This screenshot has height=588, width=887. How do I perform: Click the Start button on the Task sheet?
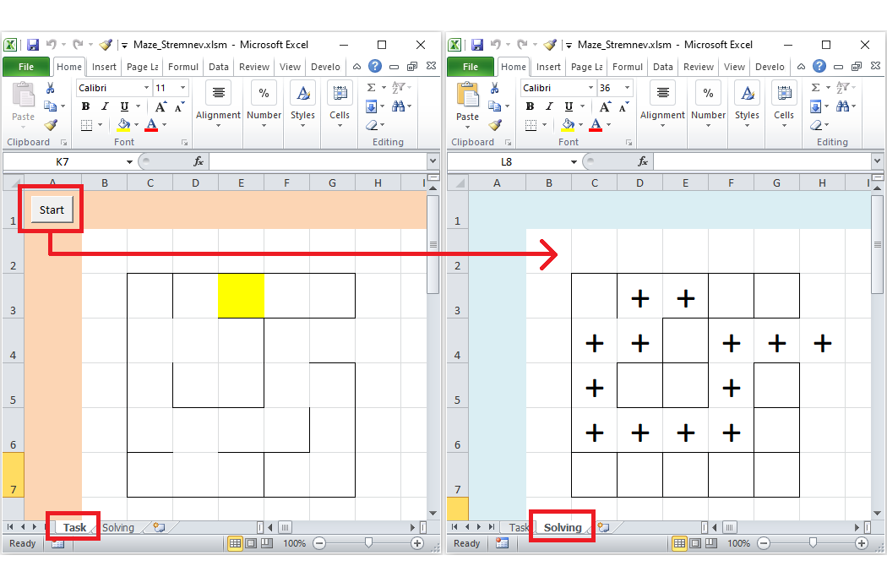point(52,210)
